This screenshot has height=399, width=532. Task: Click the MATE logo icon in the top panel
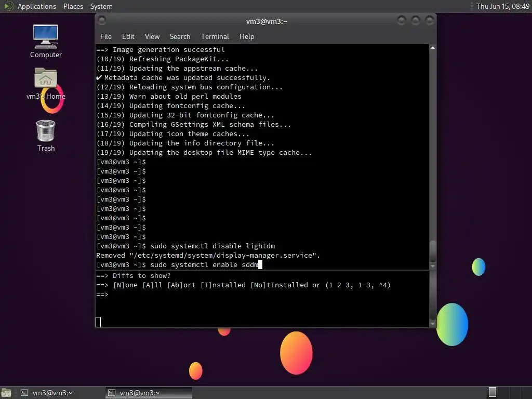click(8, 6)
